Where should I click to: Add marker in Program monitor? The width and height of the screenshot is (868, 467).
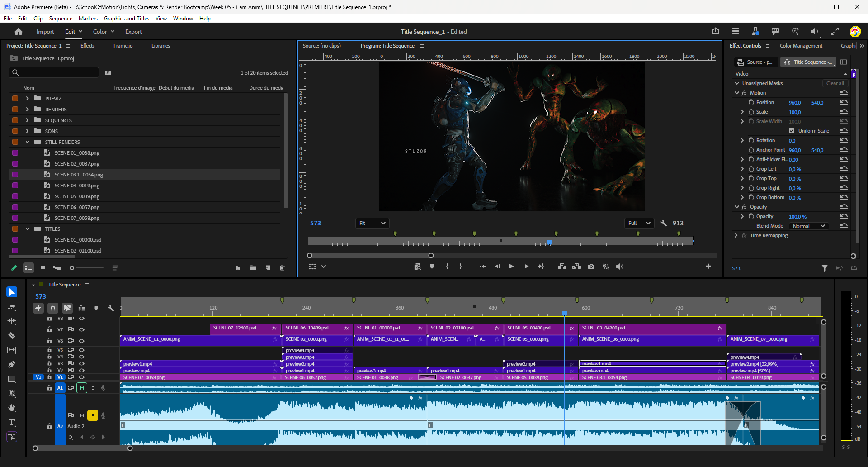[432, 267]
